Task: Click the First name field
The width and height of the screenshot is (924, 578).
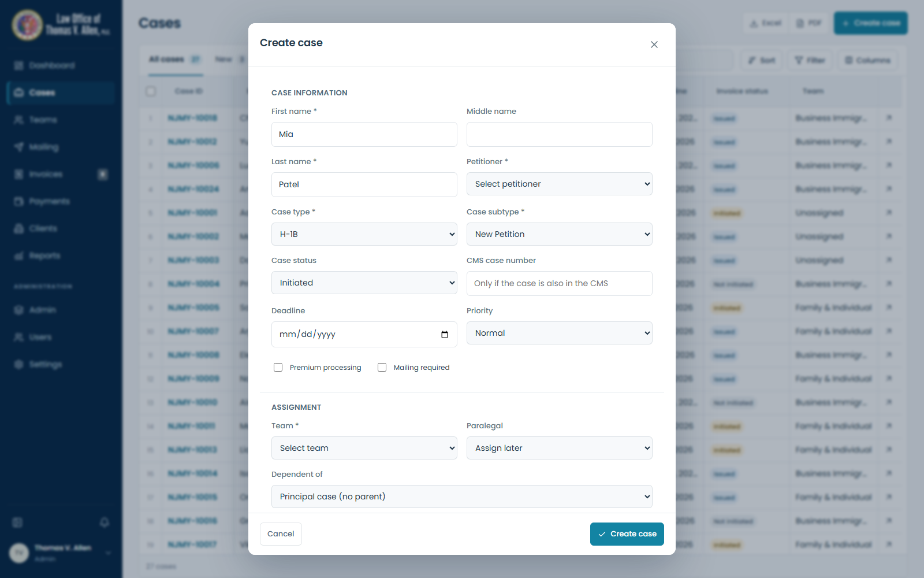Action: point(364,134)
